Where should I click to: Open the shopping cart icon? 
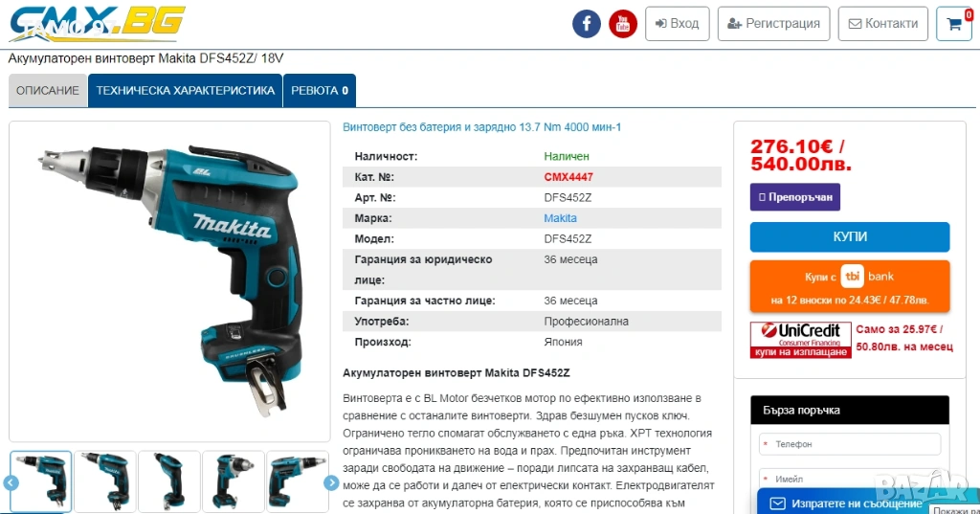click(954, 24)
